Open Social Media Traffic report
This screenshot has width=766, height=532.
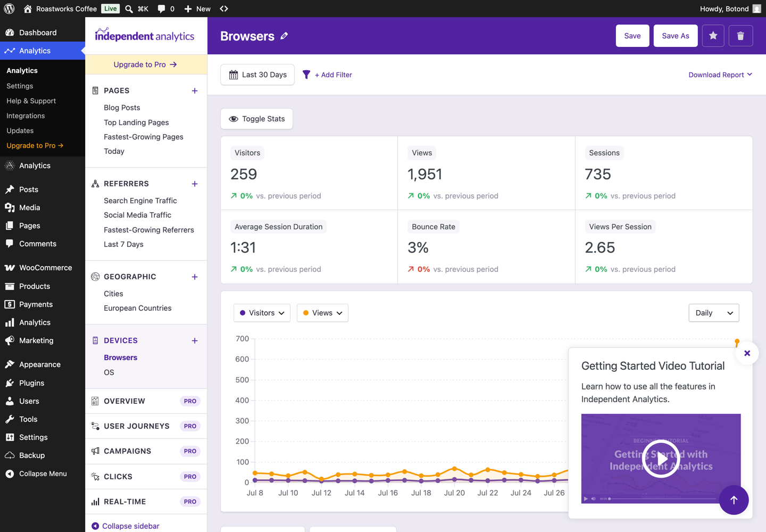[138, 215]
